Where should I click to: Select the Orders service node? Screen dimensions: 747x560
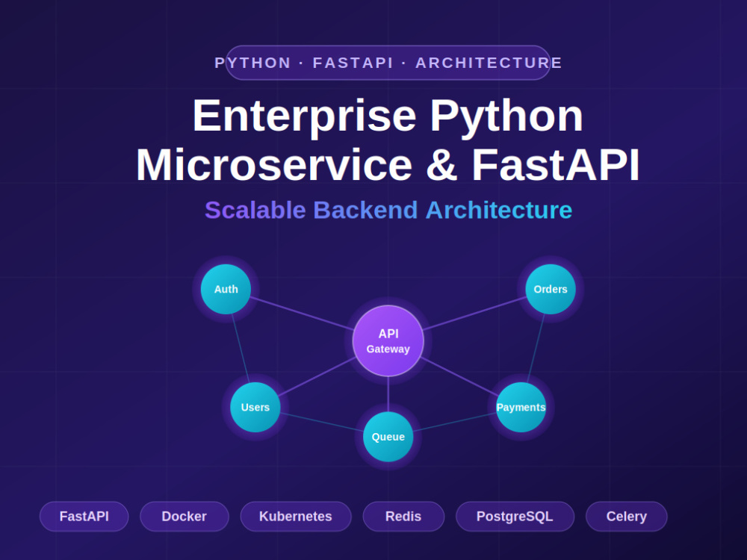(551, 289)
